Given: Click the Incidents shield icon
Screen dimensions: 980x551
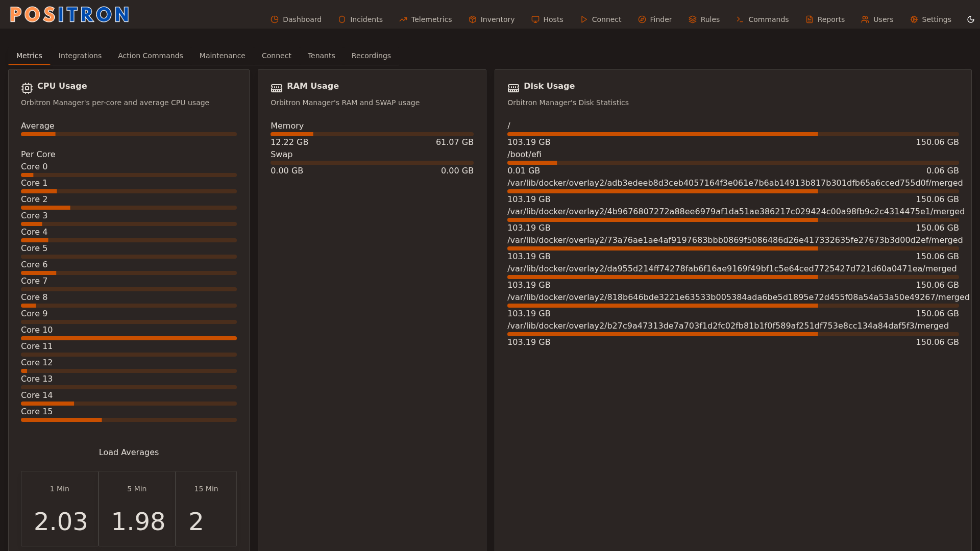Looking at the screenshot, I should click(x=342, y=19).
